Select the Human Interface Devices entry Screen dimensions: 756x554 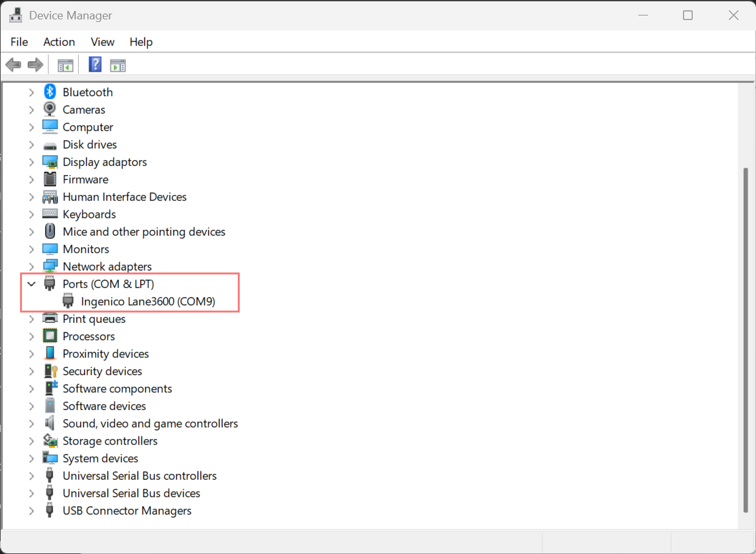[x=124, y=197]
